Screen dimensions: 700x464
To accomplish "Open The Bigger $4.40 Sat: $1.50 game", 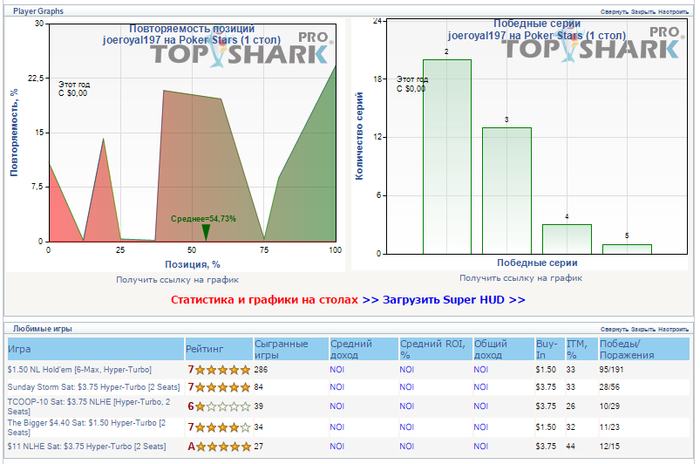I will click(x=87, y=427).
